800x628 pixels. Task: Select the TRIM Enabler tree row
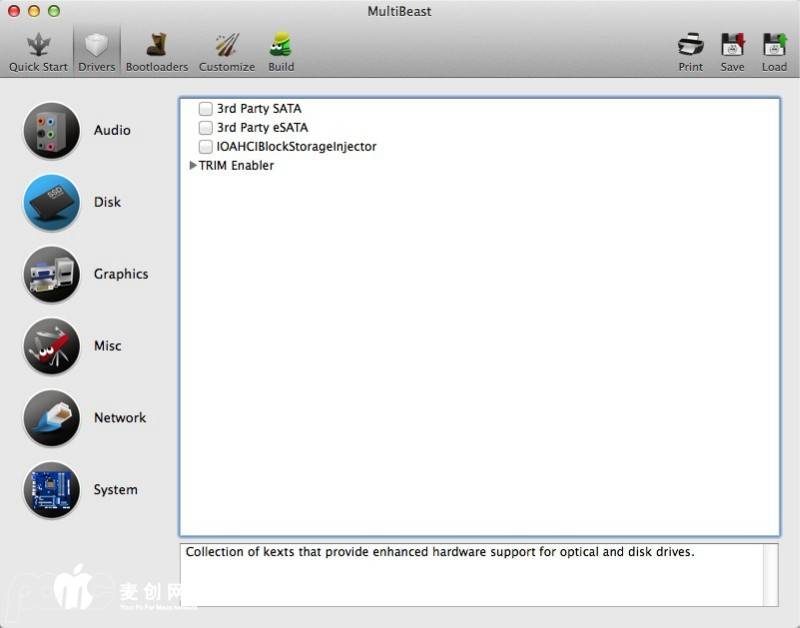(236, 166)
